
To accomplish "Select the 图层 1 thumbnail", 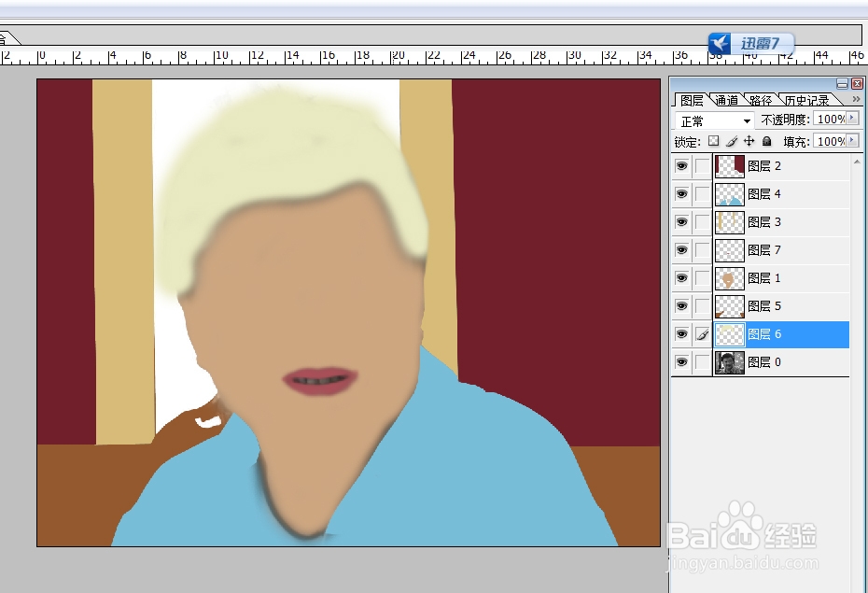I will click(730, 278).
